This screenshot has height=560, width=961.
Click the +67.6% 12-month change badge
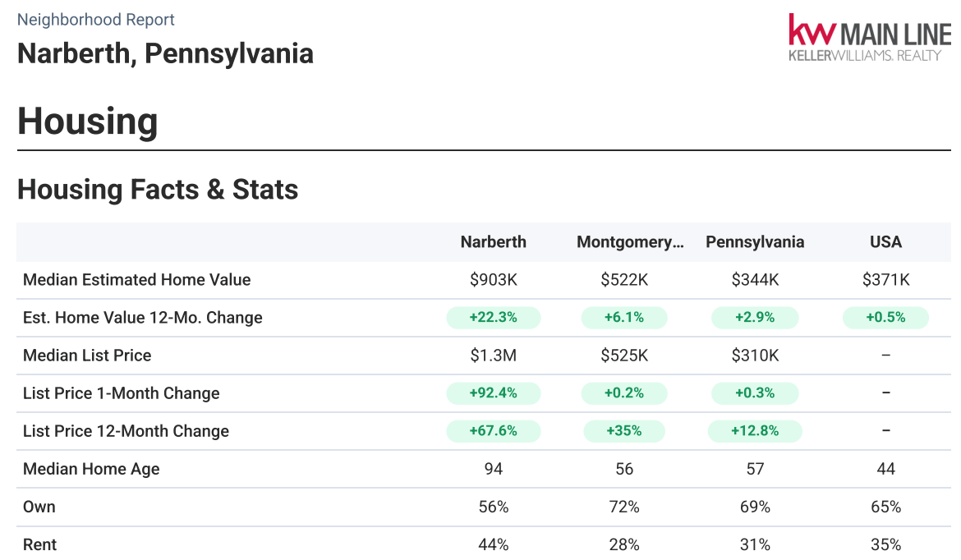493,431
